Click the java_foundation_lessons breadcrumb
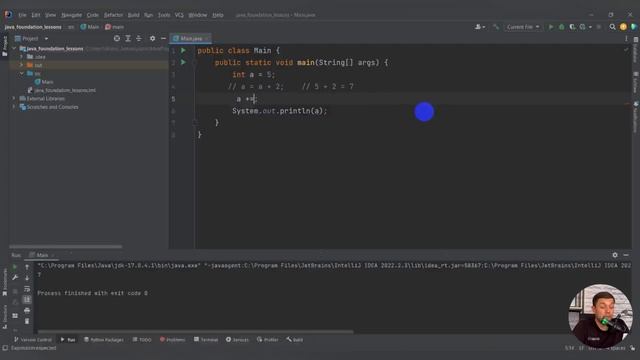The height and width of the screenshot is (360, 640). (33, 27)
